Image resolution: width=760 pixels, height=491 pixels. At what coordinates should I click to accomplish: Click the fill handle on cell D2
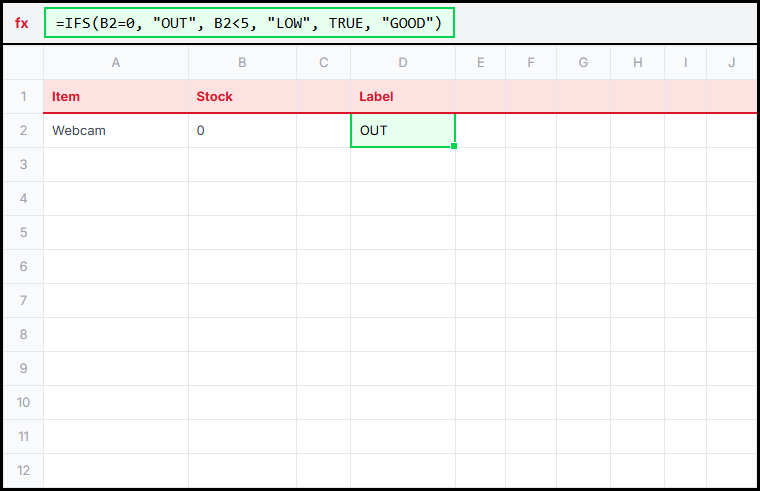455,147
